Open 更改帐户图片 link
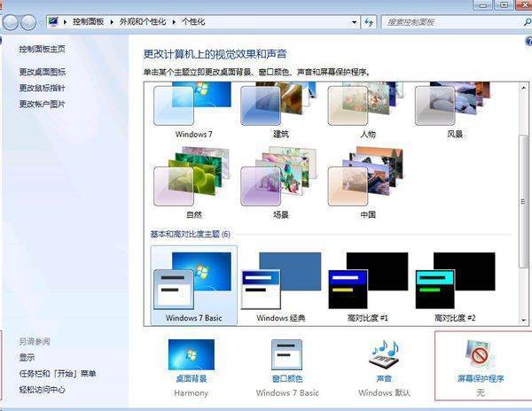 coord(42,104)
